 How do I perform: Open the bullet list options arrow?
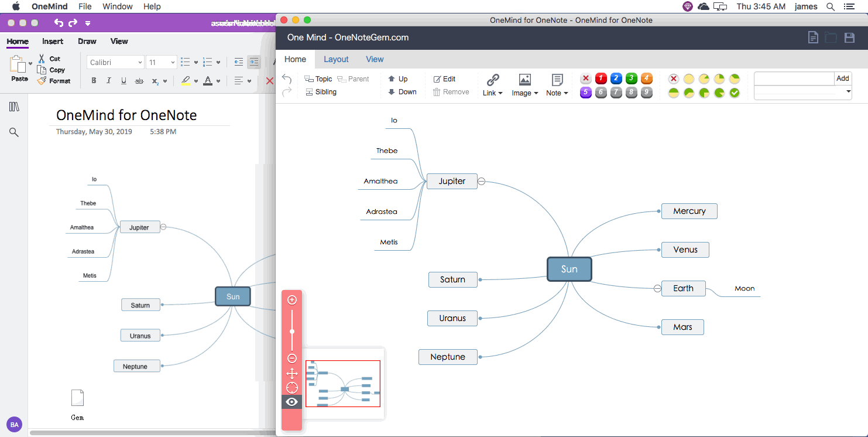tap(196, 62)
